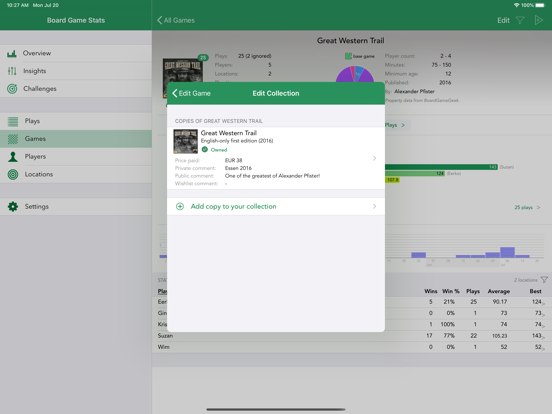Go back to Edit Game
This screenshot has width=552, height=414.
191,93
